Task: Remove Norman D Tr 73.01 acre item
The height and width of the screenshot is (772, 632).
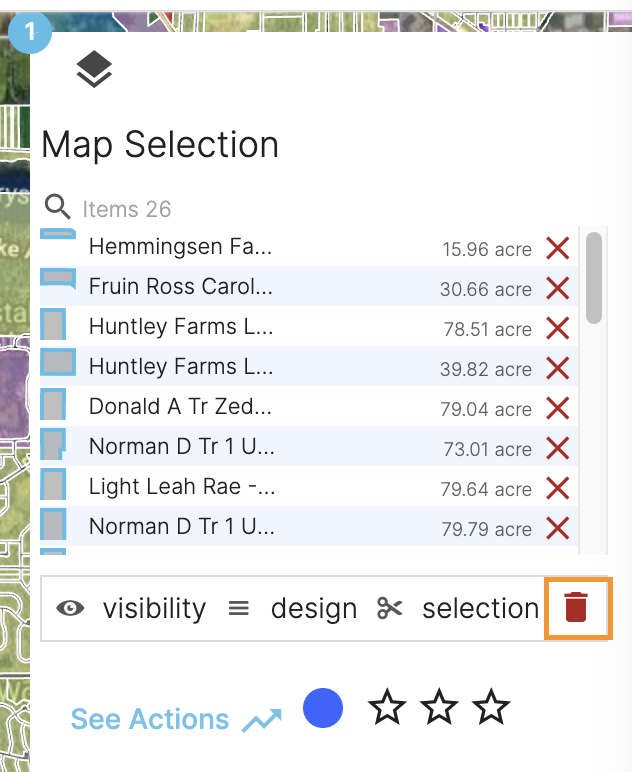Action: tap(558, 448)
